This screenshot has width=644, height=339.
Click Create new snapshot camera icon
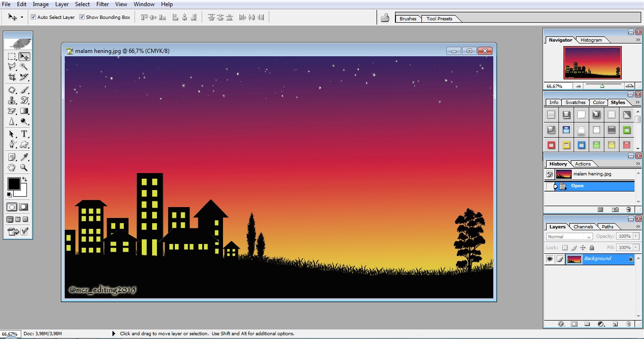pos(615,209)
